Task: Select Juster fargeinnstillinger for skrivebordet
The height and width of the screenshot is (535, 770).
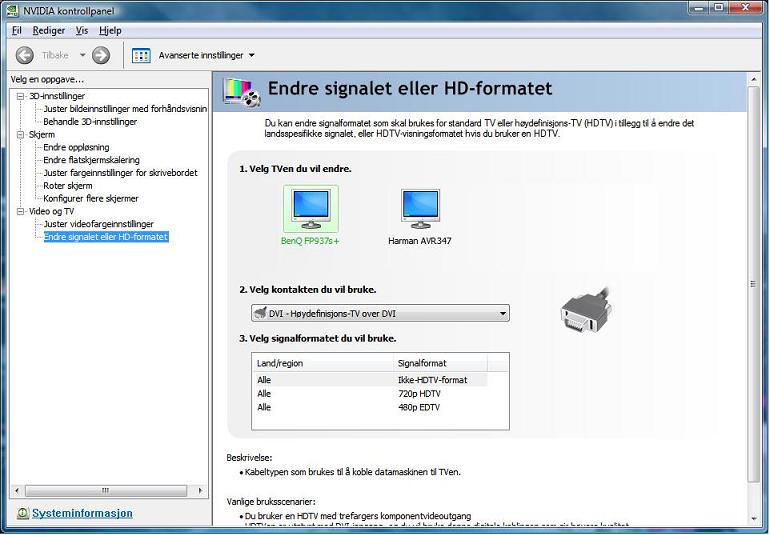Action: click(120, 173)
